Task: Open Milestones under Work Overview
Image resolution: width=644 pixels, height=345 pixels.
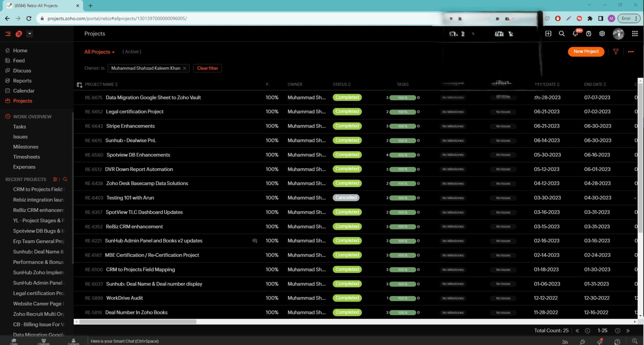Action: coord(26,147)
